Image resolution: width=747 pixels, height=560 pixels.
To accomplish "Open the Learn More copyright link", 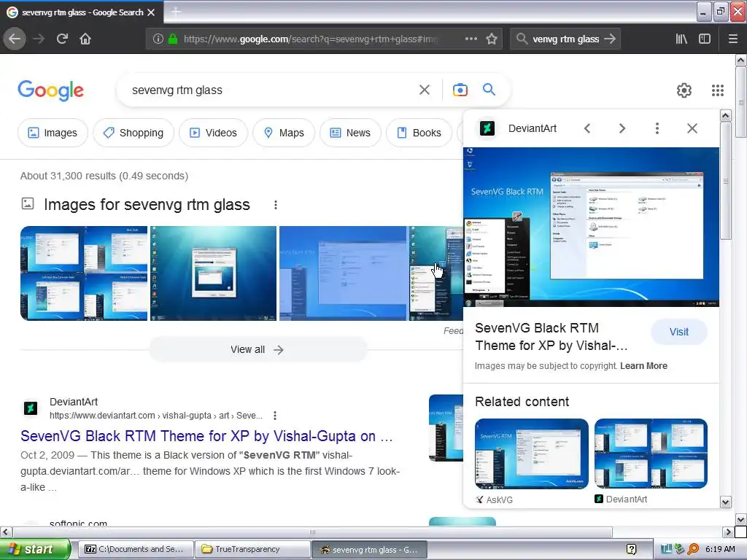I will pyautogui.click(x=643, y=366).
